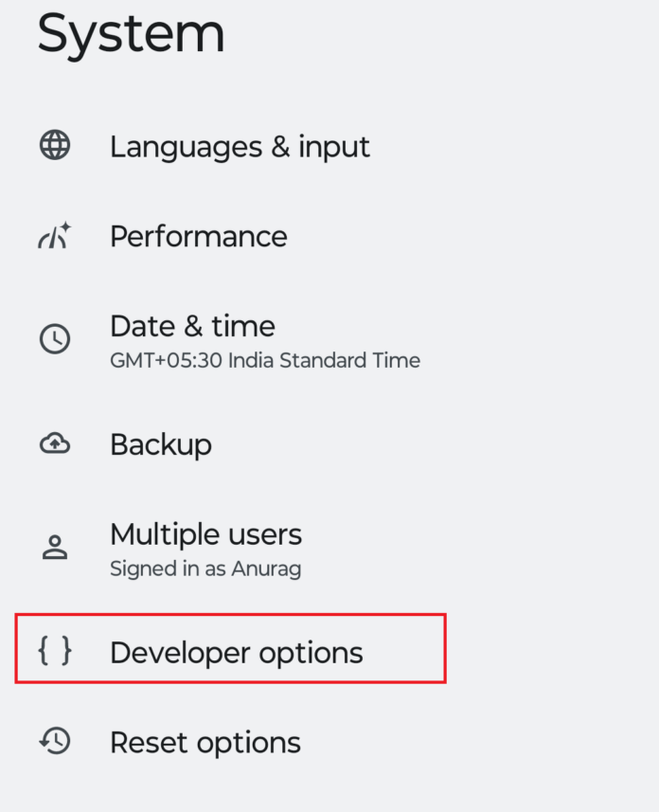Open the Backup settings entry
This screenshot has width=659, height=812.
160,443
